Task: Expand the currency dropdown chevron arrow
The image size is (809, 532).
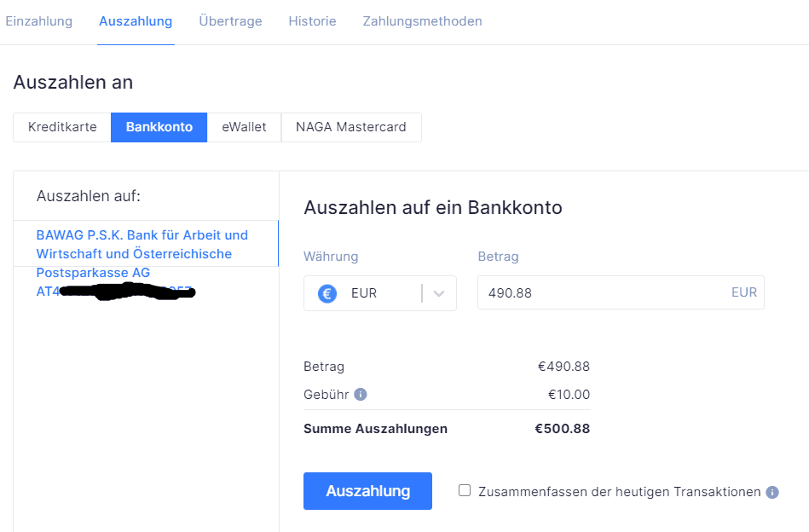Action: 439,293
